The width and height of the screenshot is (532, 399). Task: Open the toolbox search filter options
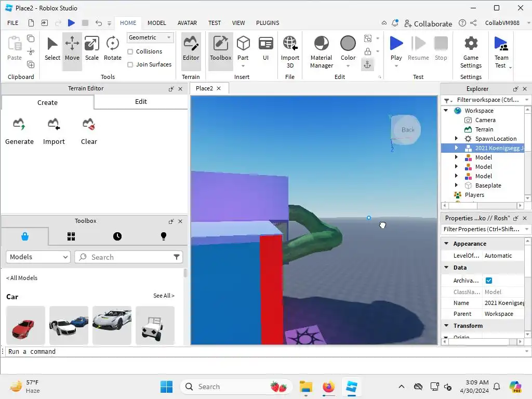click(177, 257)
